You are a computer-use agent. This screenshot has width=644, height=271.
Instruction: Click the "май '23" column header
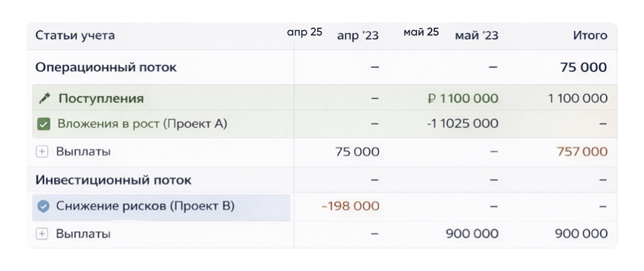coord(477,36)
